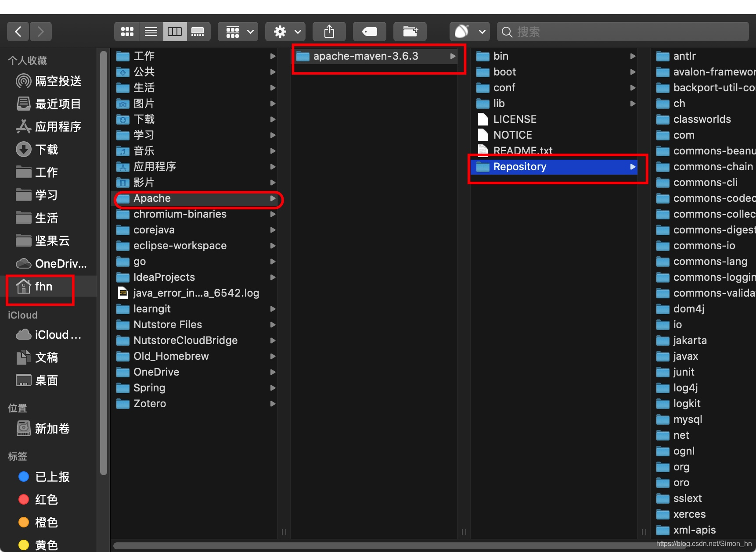Open the 新加卷 disk volume

pyautogui.click(x=49, y=428)
